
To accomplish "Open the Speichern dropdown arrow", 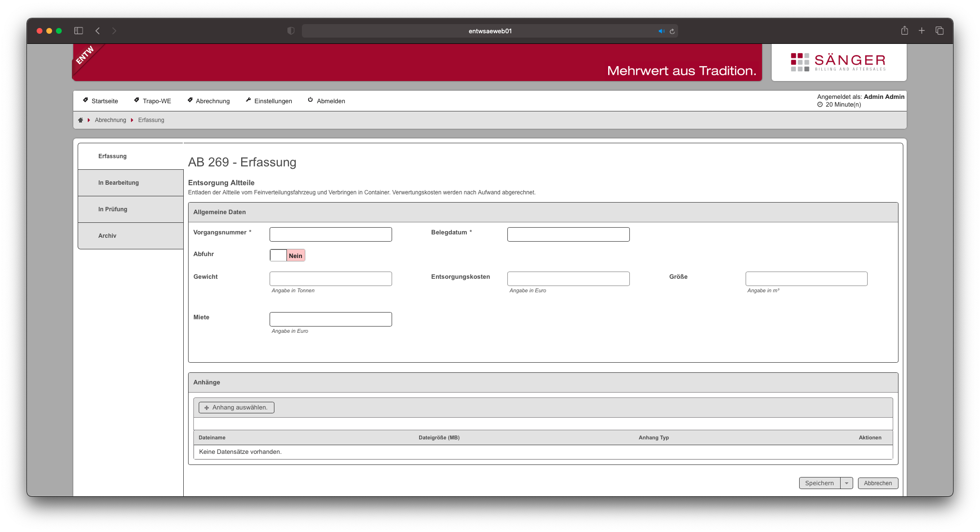I will click(x=846, y=483).
